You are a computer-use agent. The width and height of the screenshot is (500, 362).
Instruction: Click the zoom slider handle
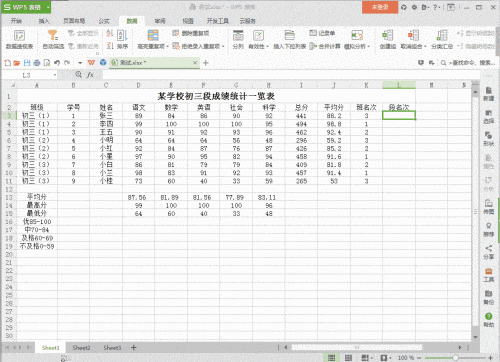[455, 358]
